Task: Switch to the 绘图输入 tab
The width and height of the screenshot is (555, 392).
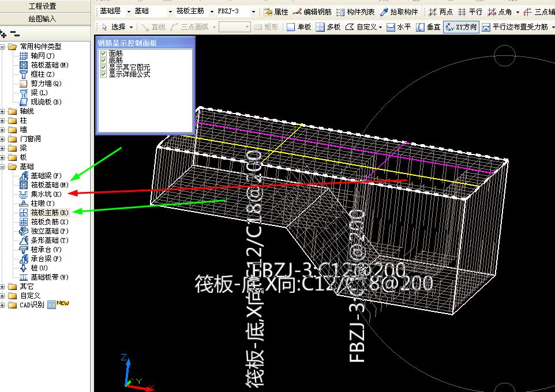Action: (x=42, y=18)
